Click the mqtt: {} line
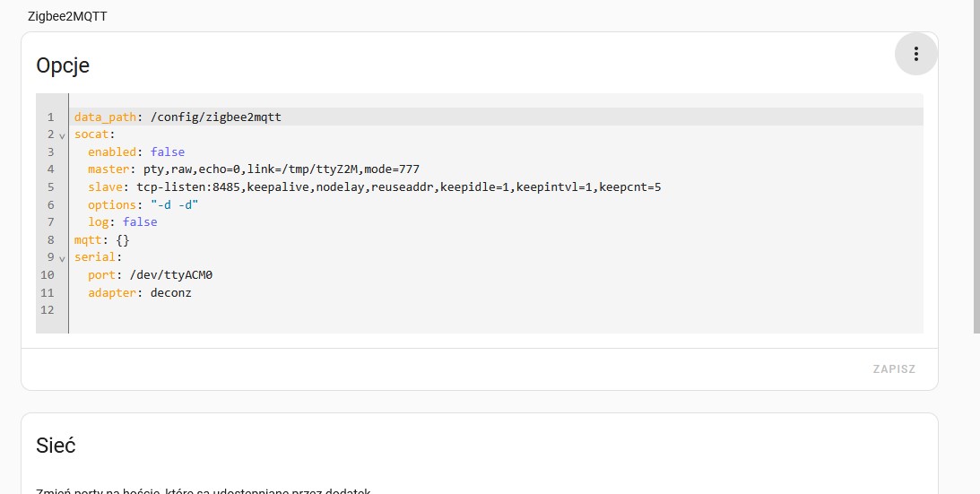This screenshot has height=494, width=980. tap(102, 239)
